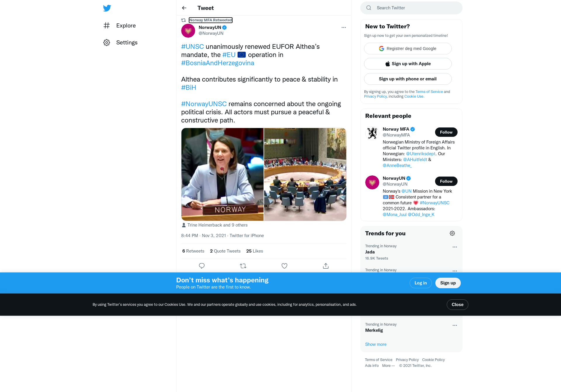This screenshot has height=392, width=561.
Task: Close the cookies notice banner
Action: 457,305
